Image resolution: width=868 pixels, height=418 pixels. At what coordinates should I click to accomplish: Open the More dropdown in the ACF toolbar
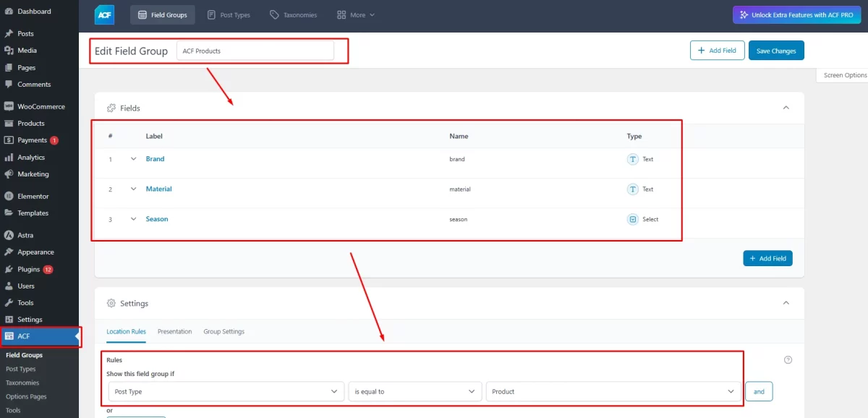point(355,14)
